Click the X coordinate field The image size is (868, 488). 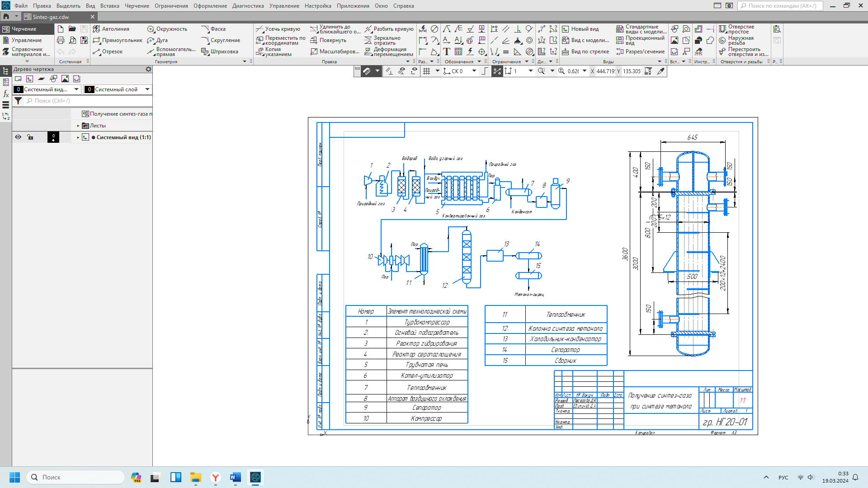(x=605, y=71)
